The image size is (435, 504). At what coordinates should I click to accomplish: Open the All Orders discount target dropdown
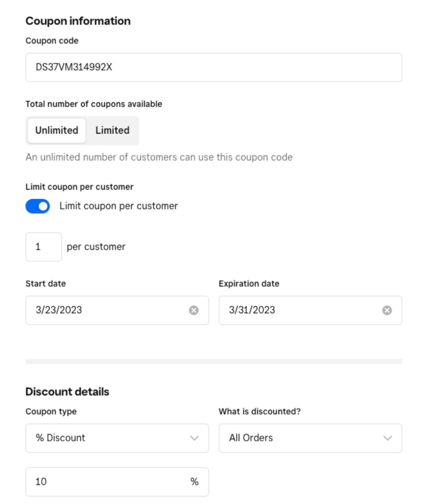click(310, 438)
